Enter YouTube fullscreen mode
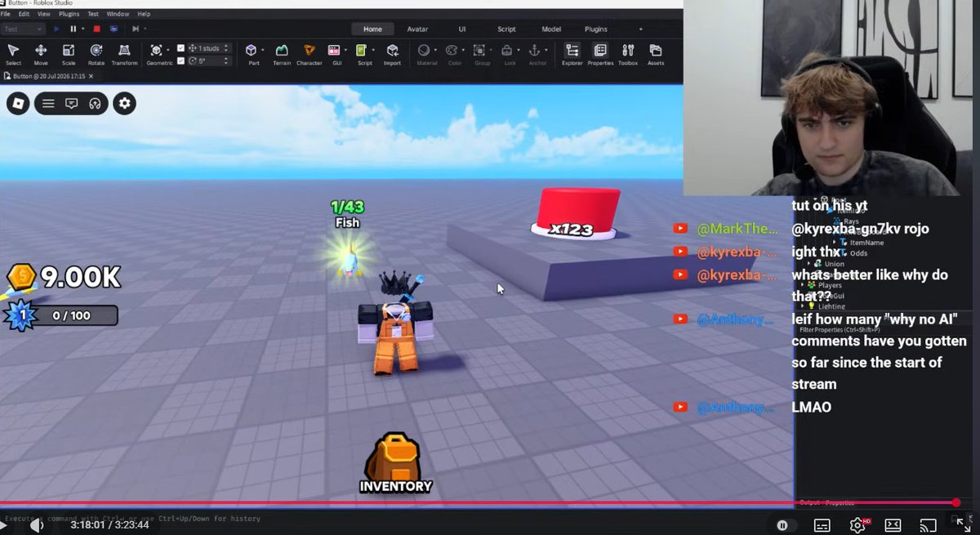Screen dimensions: 980x535 [962, 525]
